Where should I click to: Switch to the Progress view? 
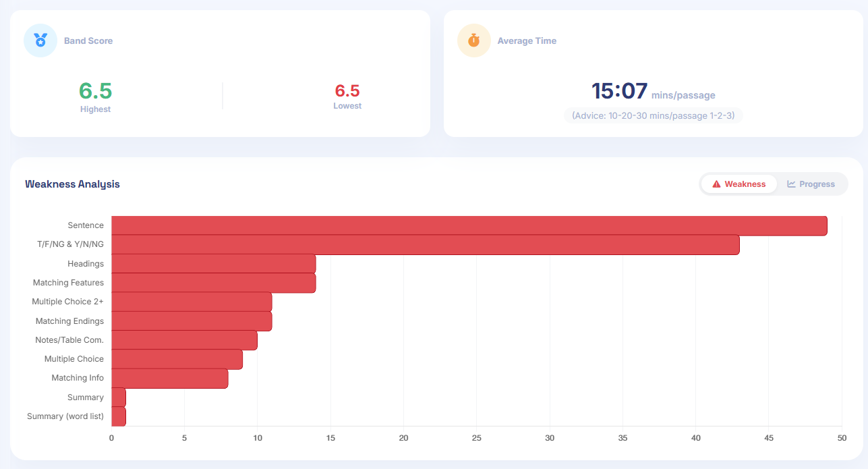[811, 184]
